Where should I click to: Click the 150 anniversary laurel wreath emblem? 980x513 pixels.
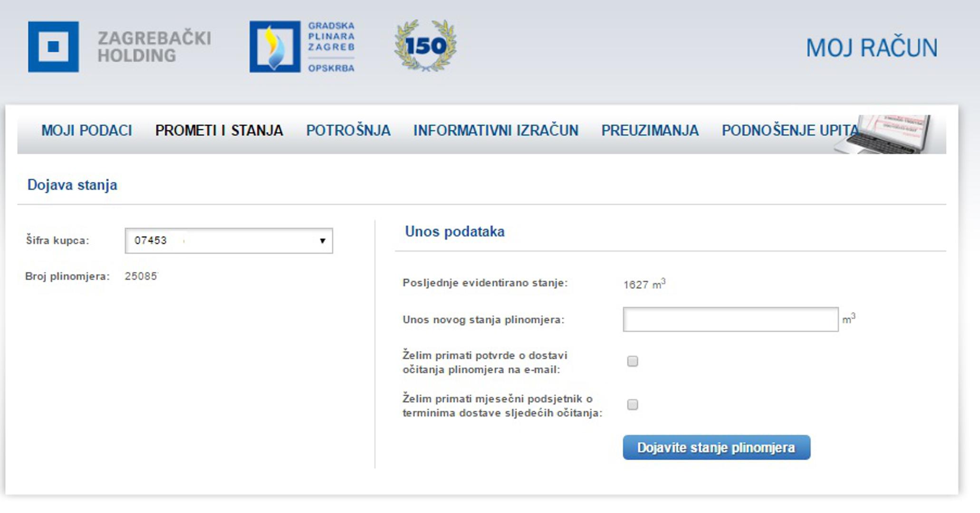coord(425,46)
